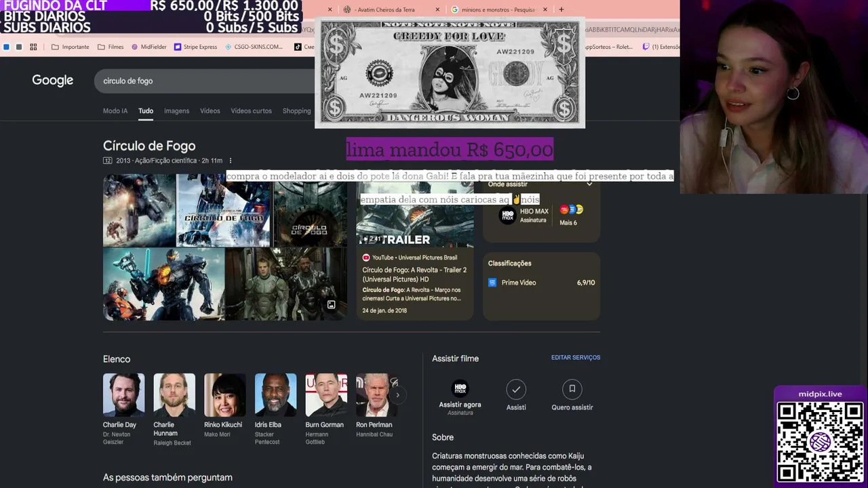The width and height of the screenshot is (868, 488).
Task: Open the Importante bookmarks folder
Action: click(71, 47)
